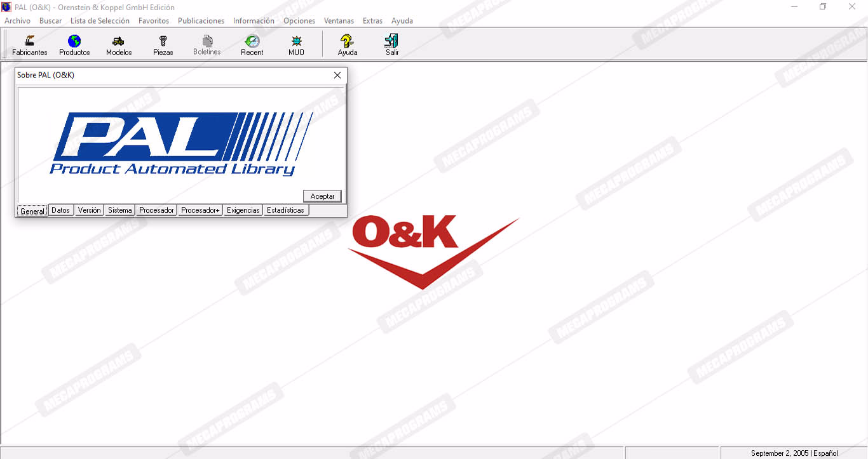Open the Lista de Selección menu
This screenshot has width=868, height=459.
pyautogui.click(x=100, y=21)
